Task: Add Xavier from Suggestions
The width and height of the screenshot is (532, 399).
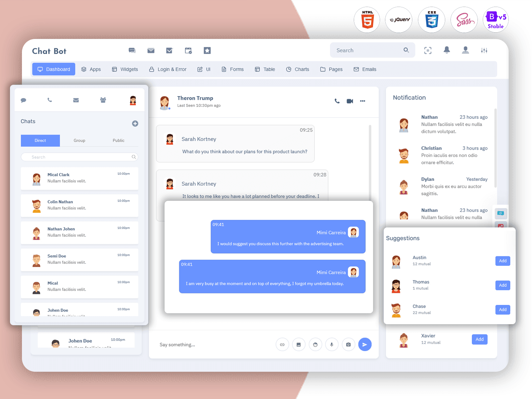Action: tap(479, 339)
